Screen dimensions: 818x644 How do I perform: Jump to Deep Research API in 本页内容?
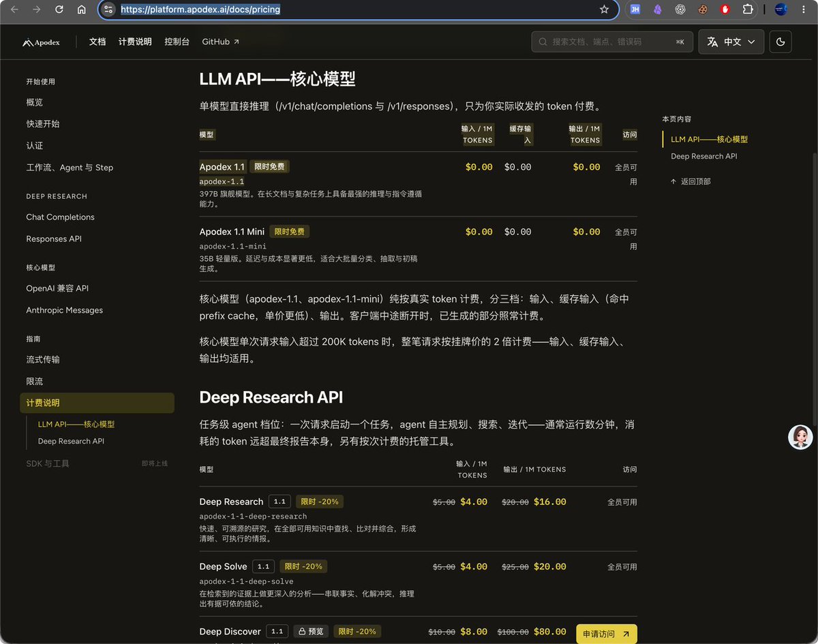coord(703,156)
